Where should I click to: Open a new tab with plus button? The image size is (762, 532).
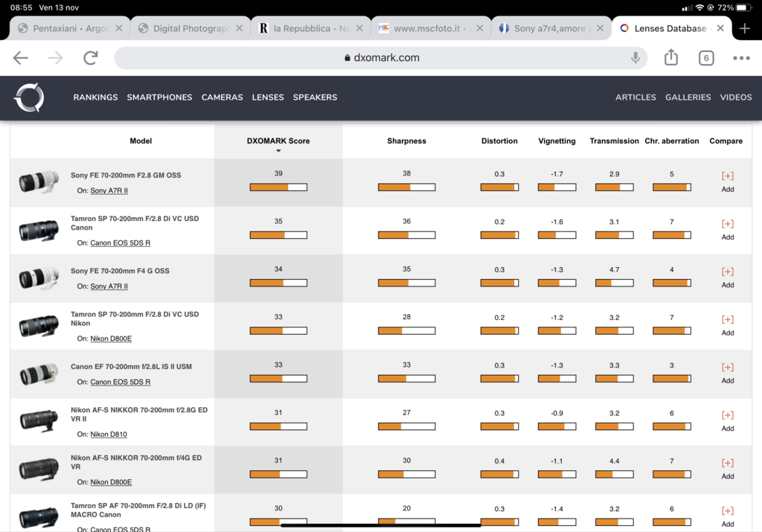tap(744, 28)
